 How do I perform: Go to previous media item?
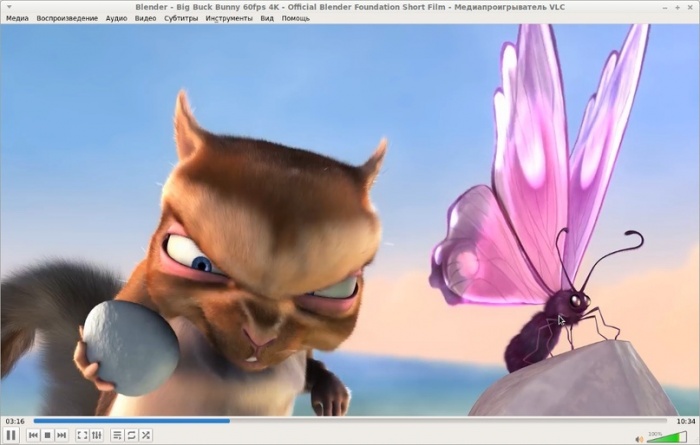pos(33,435)
